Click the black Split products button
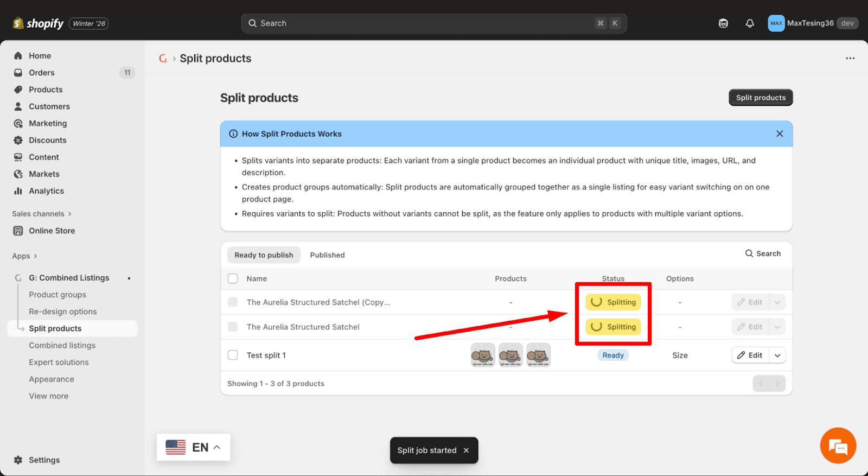The height and width of the screenshot is (476, 868). [761, 98]
